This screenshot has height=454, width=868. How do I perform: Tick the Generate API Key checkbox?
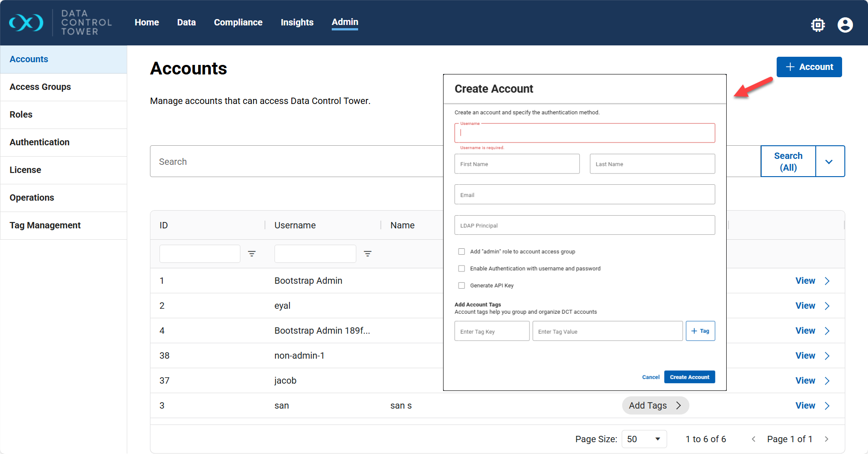click(x=462, y=286)
